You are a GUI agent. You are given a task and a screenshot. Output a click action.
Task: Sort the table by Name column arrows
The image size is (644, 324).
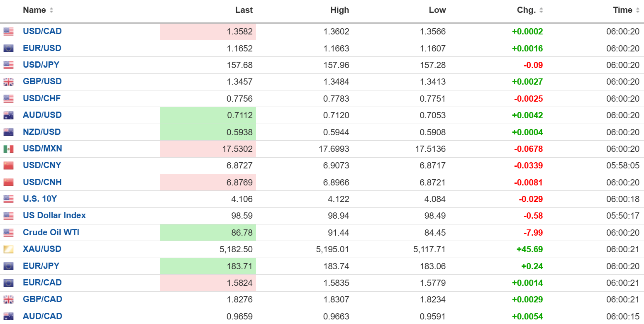click(x=51, y=10)
